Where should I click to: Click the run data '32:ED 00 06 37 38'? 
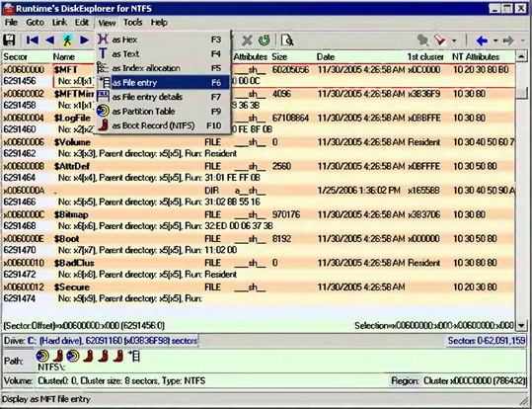tap(239, 226)
